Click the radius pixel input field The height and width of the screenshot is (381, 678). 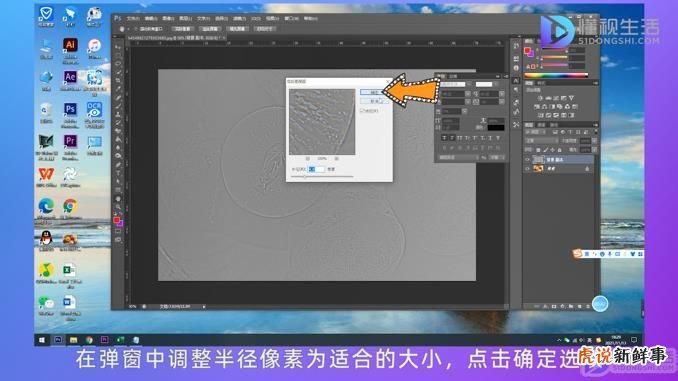[x=316, y=169]
